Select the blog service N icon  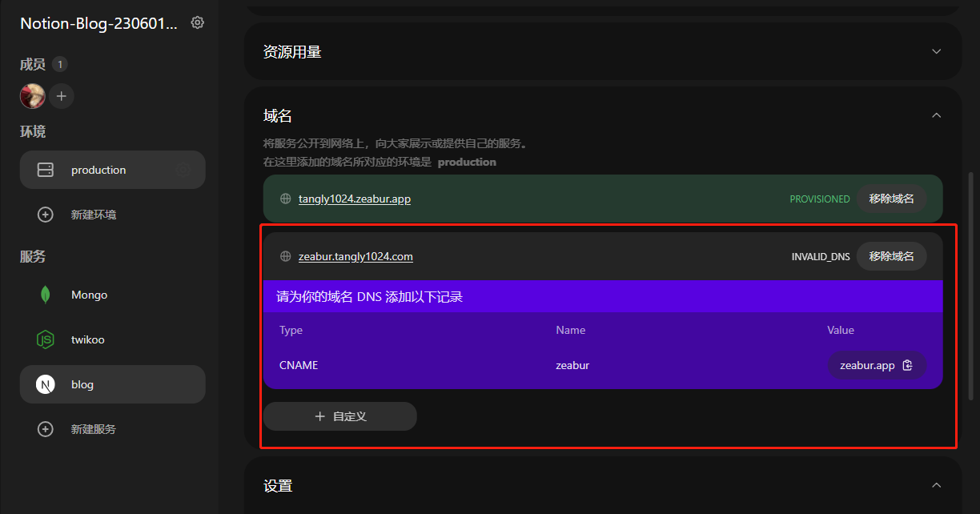[x=46, y=384]
